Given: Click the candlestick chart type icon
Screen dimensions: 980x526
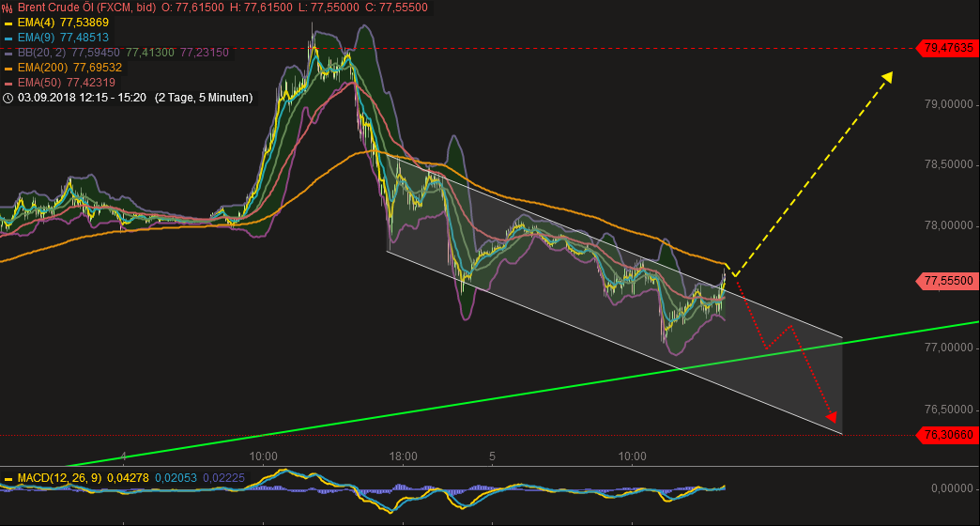Looking at the screenshot, I should [8, 8].
